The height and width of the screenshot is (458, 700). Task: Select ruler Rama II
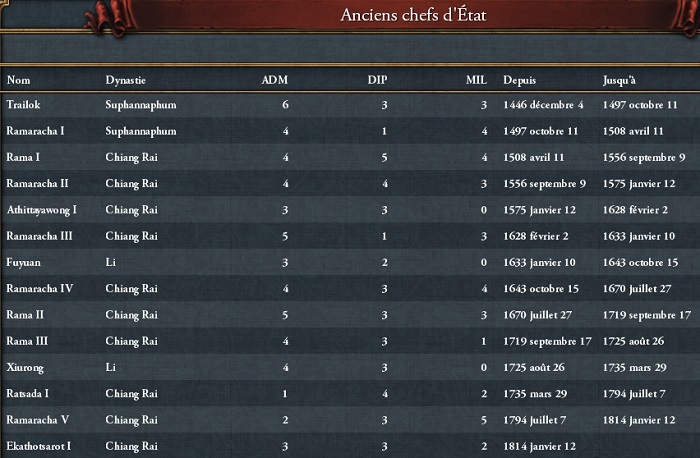click(350, 315)
